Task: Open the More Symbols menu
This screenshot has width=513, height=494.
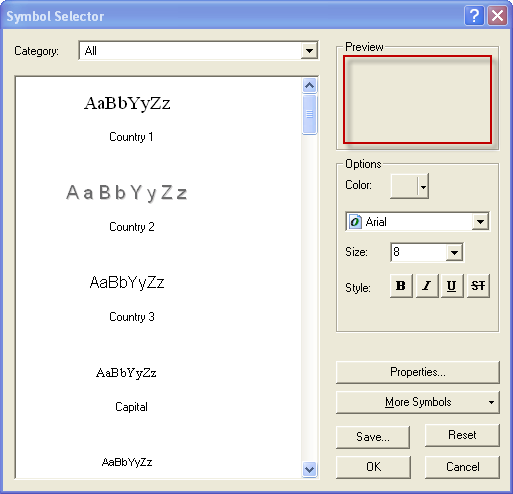Action: pos(418,402)
